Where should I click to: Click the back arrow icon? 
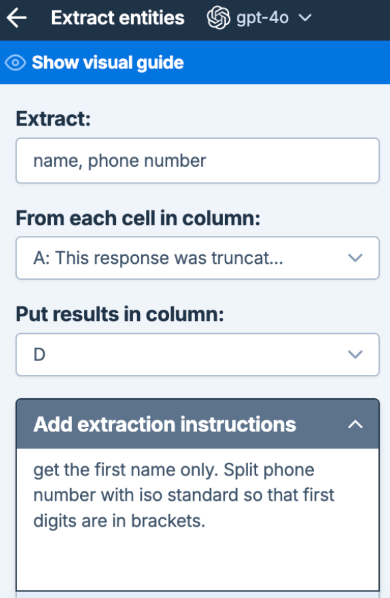pos(17,18)
